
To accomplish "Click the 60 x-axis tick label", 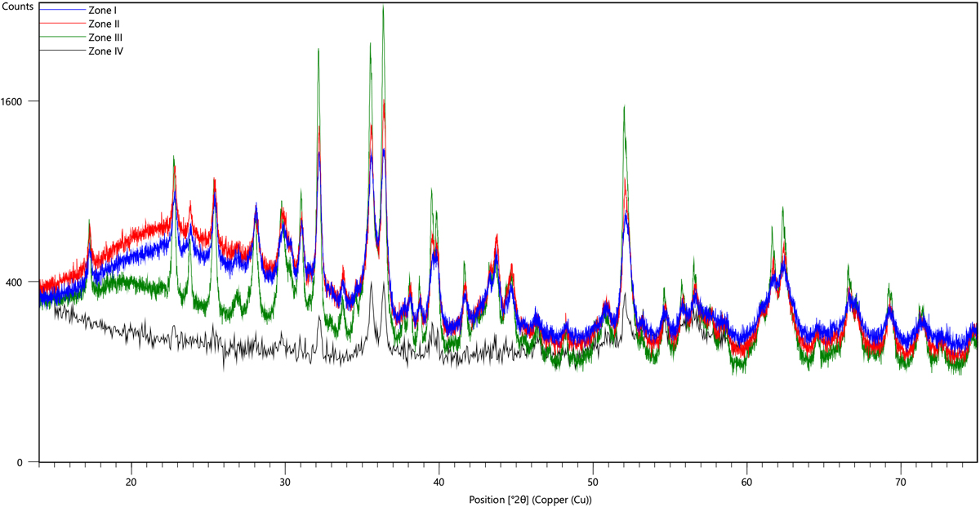I will [747, 481].
